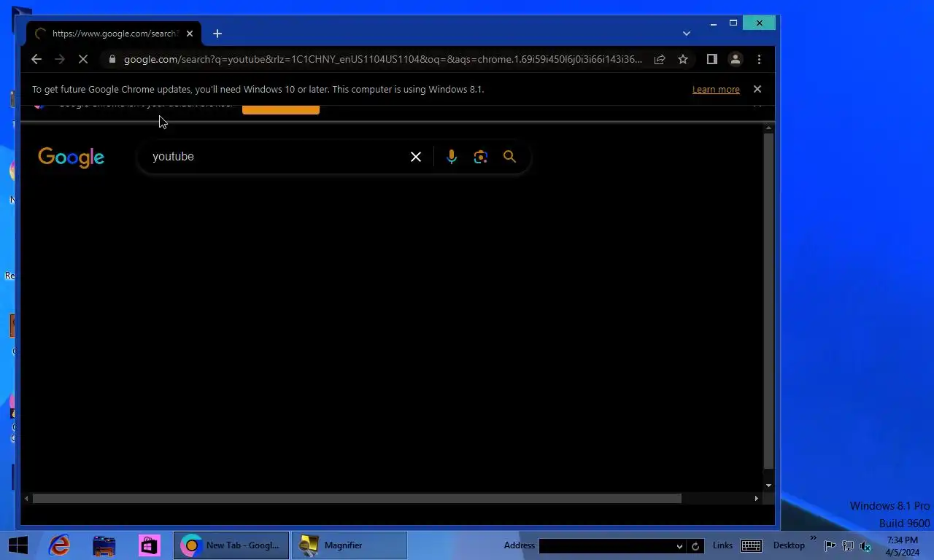This screenshot has width=934, height=560.
Task: Share this page icon in address bar
Action: click(660, 59)
